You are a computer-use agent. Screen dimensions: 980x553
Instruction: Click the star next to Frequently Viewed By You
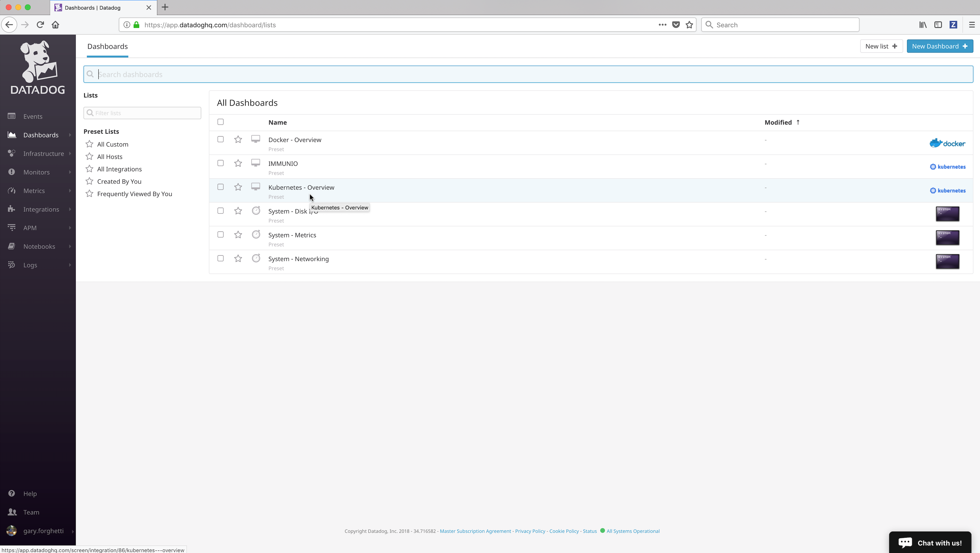click(89, 194)
